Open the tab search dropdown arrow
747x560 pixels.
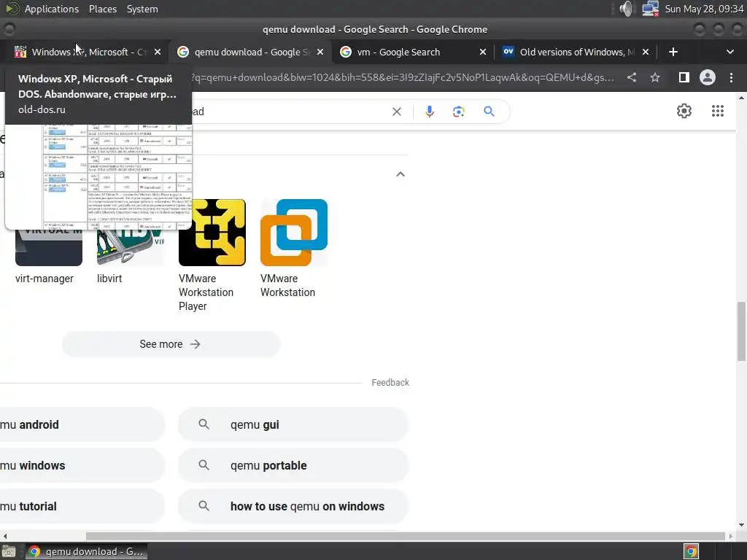(729, 52)
